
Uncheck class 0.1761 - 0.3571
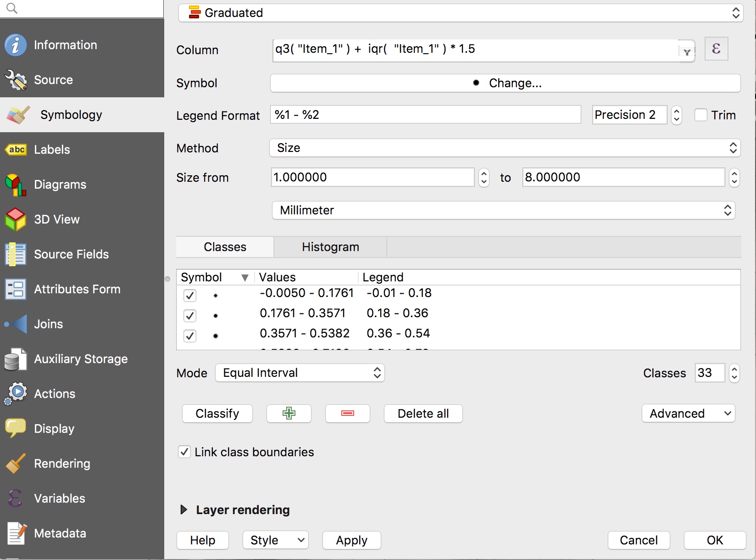(x=190, y=316)
